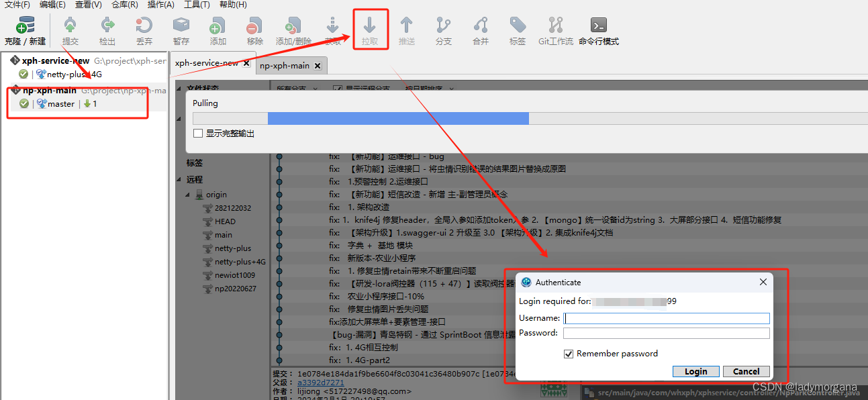868x400 pixels.
Task: Open parent commit link a3392d7271
Action: coord(321,383)
